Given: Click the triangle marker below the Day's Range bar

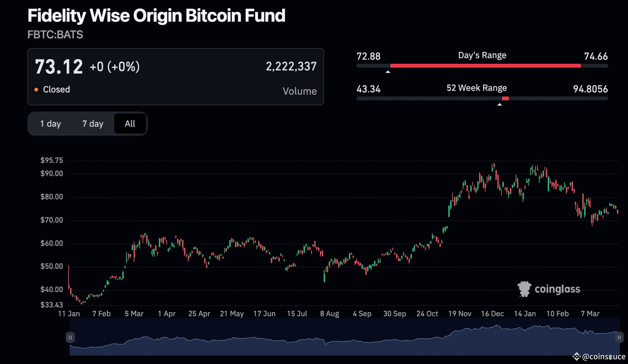Looking at the screenshot, I should tap(389, 72).
